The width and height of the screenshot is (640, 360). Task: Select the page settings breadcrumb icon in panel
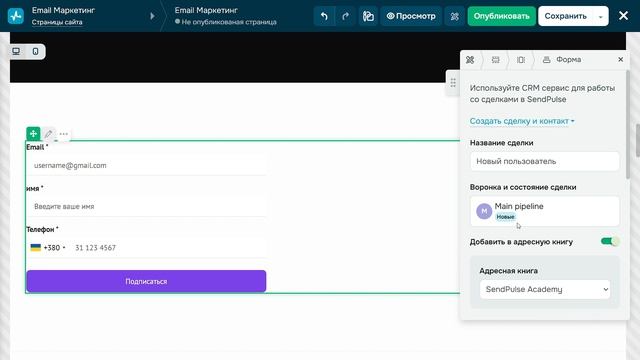pyautogui.click(x=470, y=60)
